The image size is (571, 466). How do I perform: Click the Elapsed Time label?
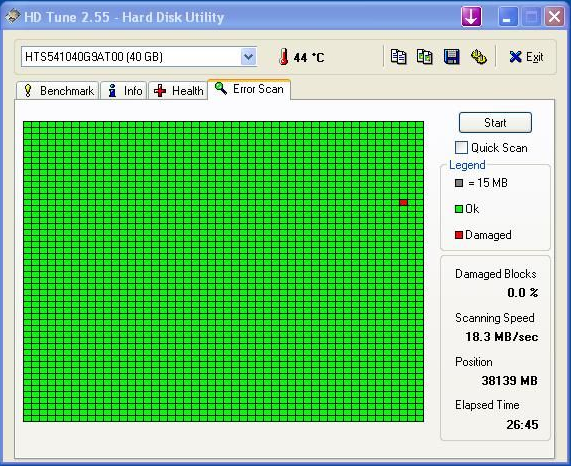[x=487, y=405]
